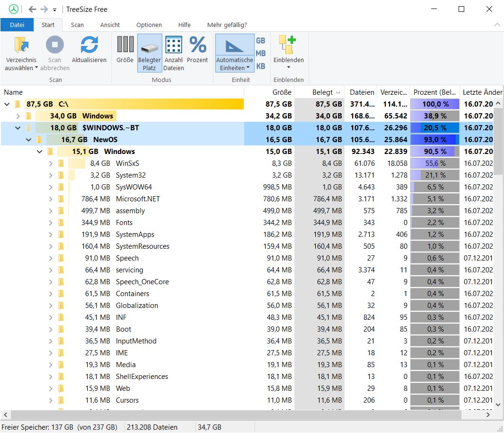Click the Scan abbrechen stop icon
Viewport: 504px width, 433px height.
[x=54, y=45]
